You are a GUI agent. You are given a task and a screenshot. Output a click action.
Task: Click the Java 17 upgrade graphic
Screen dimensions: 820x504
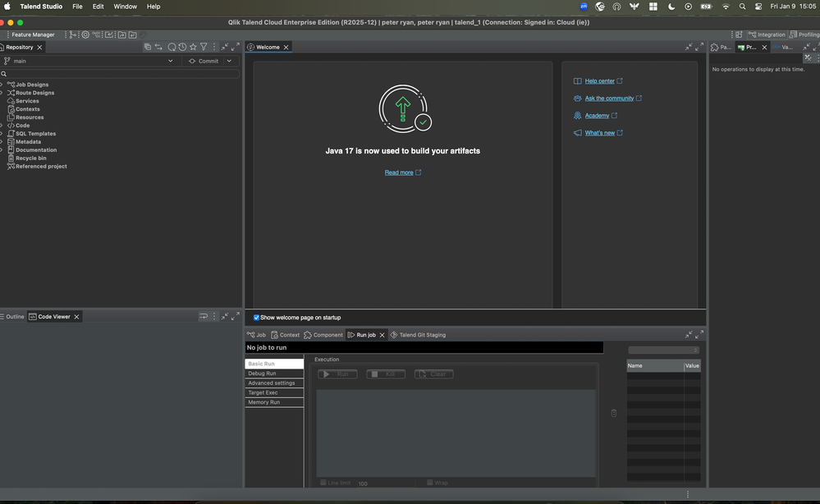coord(404,108)
